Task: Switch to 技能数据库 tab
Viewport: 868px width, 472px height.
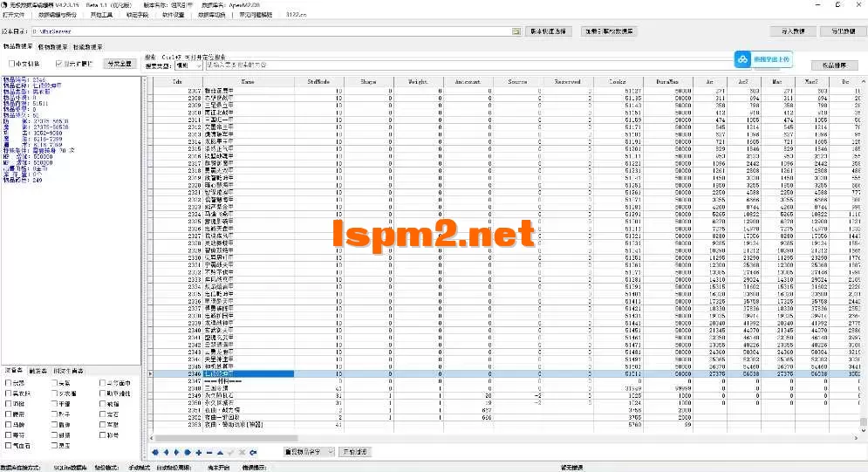Action: pos(87,47)
